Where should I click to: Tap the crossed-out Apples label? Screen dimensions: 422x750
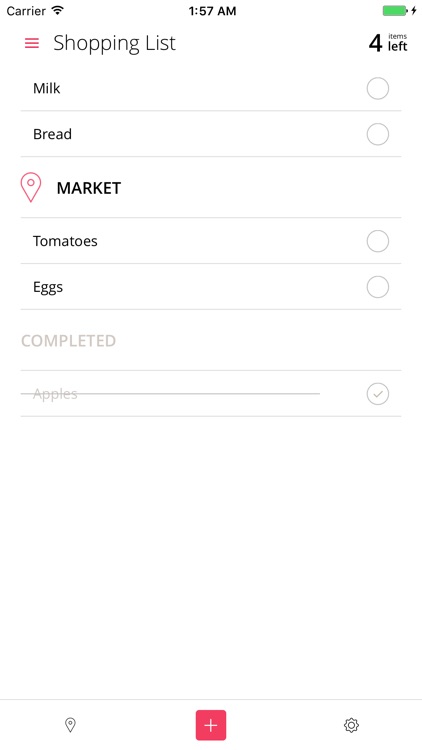coord(55,394)
